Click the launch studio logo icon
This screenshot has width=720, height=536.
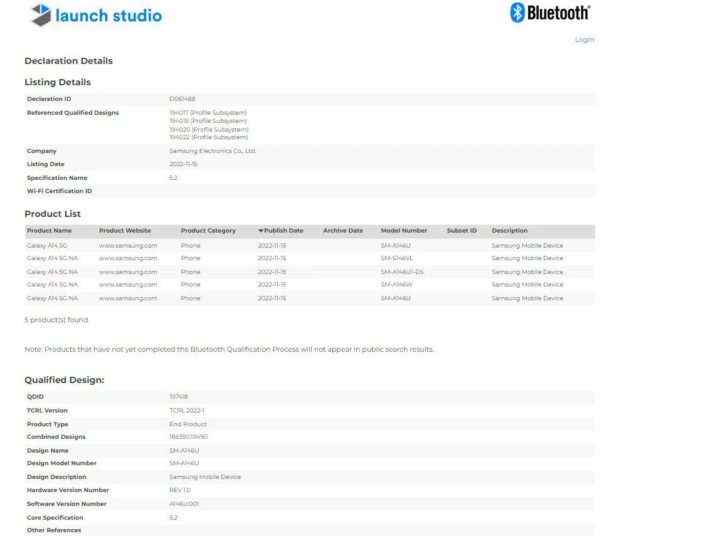(x=42, y=15)
